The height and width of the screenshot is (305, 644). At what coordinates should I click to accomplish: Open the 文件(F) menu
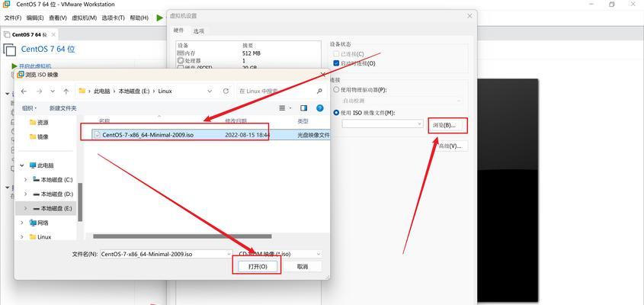coord(13,18)
